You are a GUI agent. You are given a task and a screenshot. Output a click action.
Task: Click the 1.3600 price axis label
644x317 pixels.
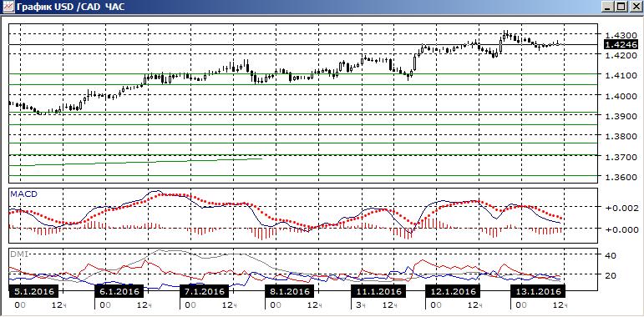(620, 177)
